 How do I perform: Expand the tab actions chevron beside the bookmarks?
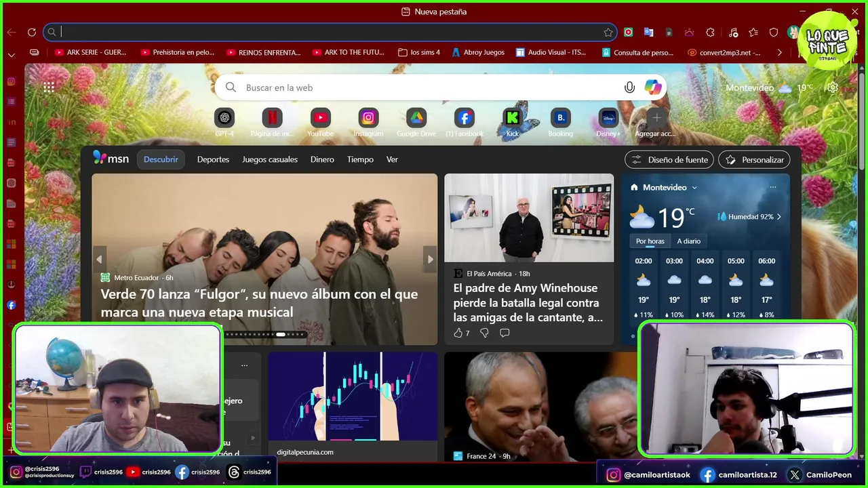tap(12, 54)
